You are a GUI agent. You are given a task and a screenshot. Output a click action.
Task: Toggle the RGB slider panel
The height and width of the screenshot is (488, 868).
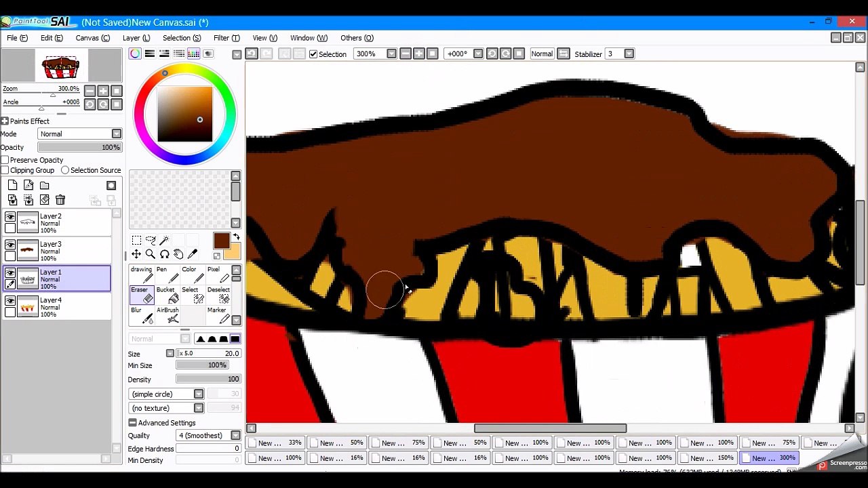pyautogui.click(x=150, y=54)
